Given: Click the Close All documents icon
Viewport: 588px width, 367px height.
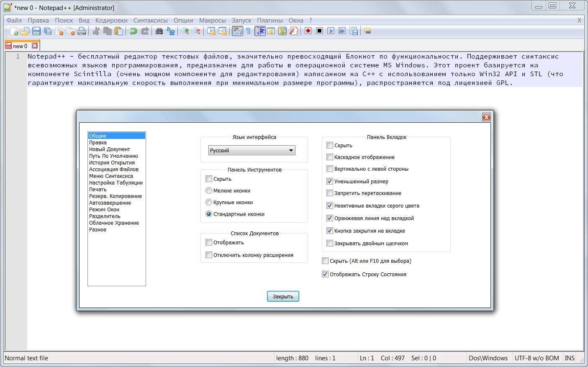Looking at the screenshot, I should coord(70,31).
